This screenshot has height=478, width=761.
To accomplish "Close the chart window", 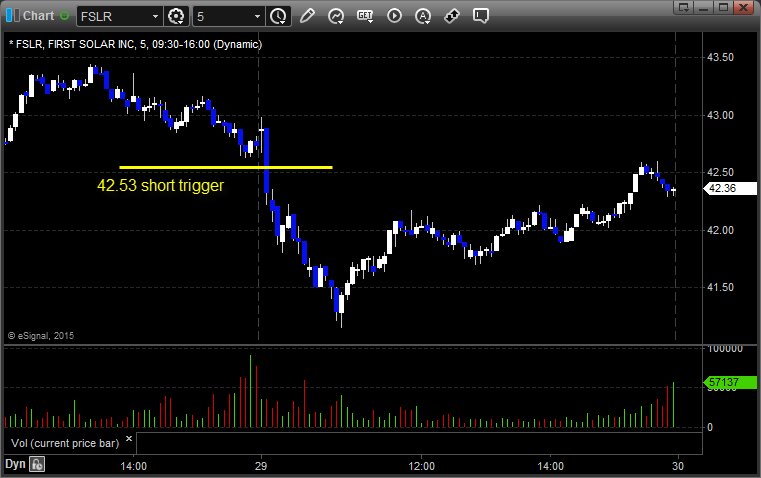I will tap(744, 7).
